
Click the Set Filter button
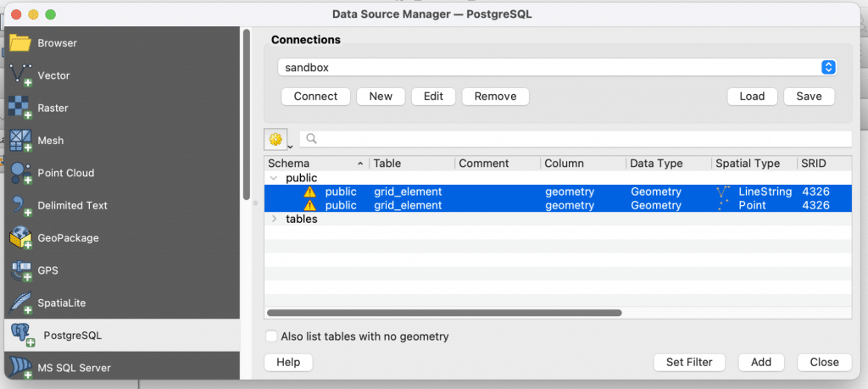[x=689, y=363]
